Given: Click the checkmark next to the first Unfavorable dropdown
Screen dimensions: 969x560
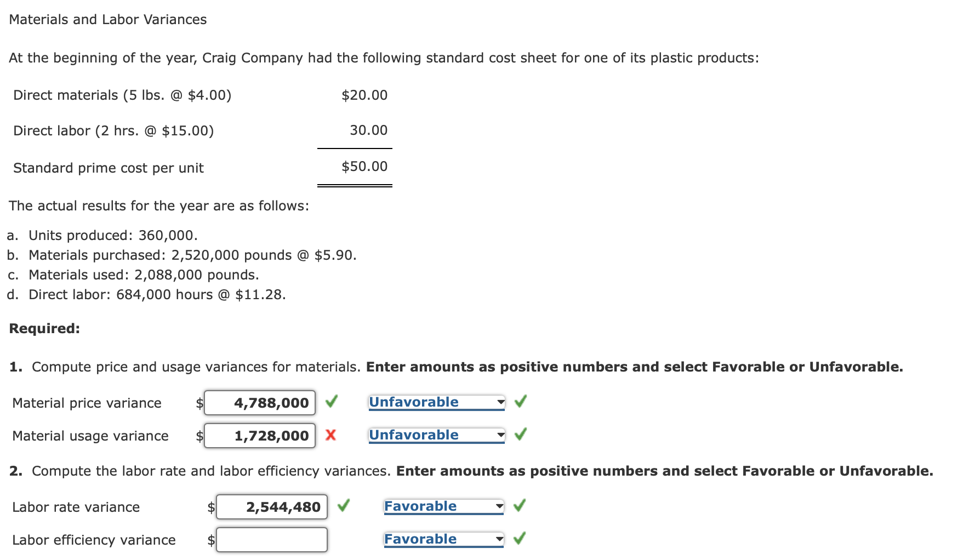Looking at the screenshot, I should pyautogui.click(x=521, y=402).
